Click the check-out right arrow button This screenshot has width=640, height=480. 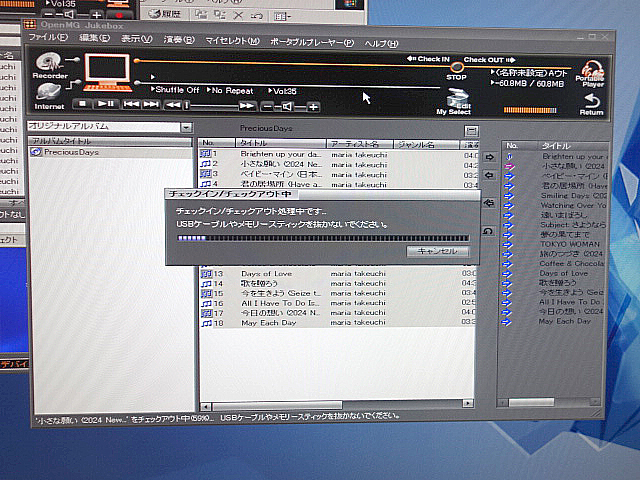pyautogui.click(x=490, y=157)
